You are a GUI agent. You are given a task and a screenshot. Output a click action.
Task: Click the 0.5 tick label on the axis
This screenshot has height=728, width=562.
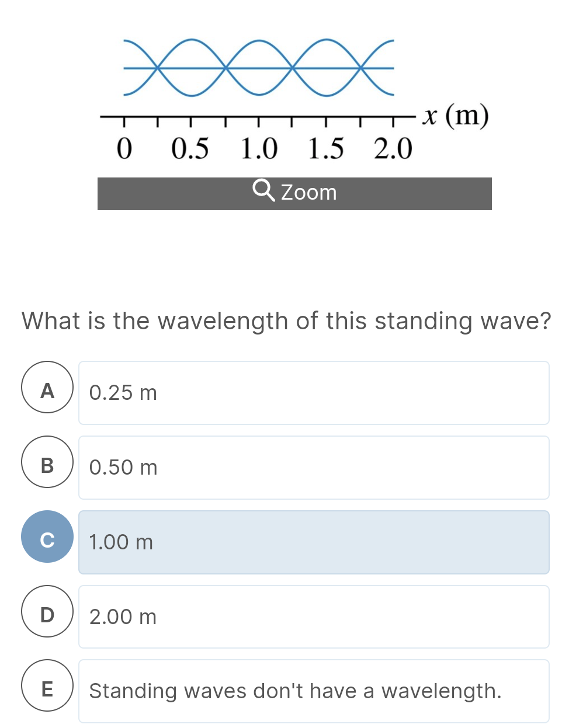coord(192,148)
